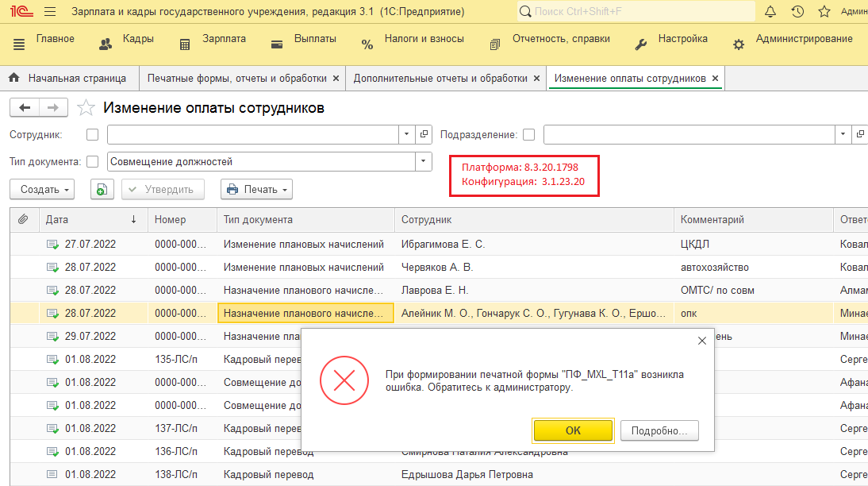Click the document icon in row 29.07.2022
This screenshot has height=486, width=868.
52,337
